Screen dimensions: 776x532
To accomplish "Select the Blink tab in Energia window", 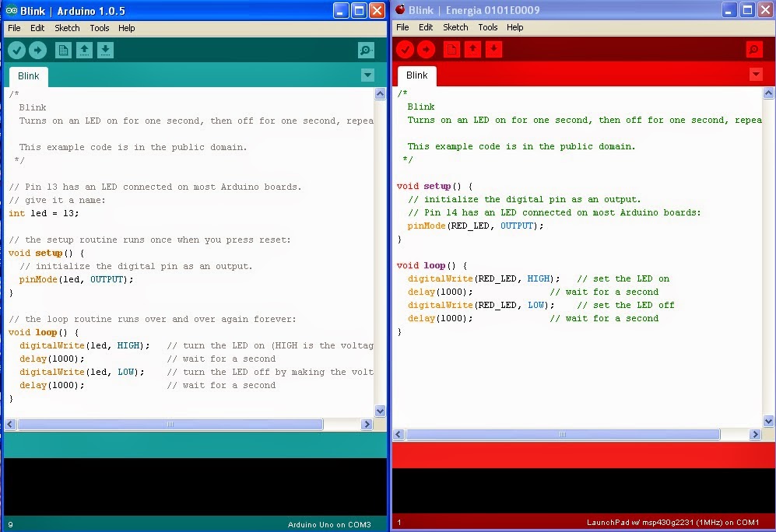I will [x=416, y=75].
